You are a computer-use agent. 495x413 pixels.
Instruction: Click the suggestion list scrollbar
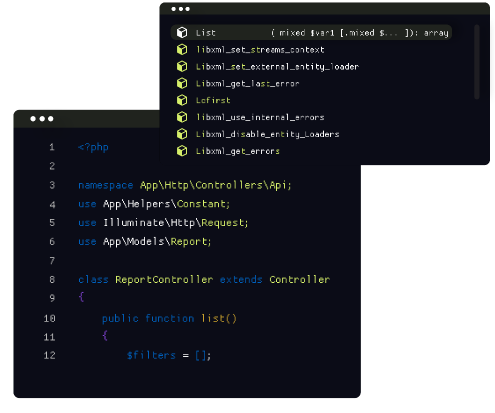(x=477, y=62)
